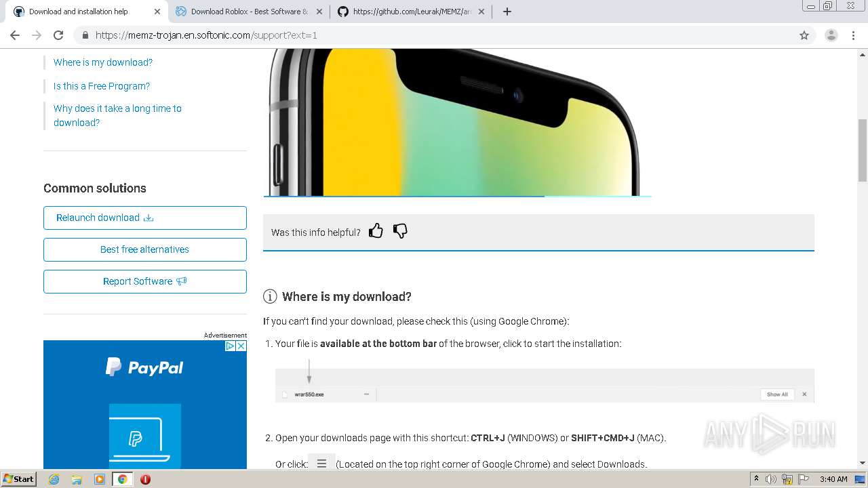The width and height of the screenshot is (868, 488).
Task: Click the Best free alternatives button
Action: (145, 249)
